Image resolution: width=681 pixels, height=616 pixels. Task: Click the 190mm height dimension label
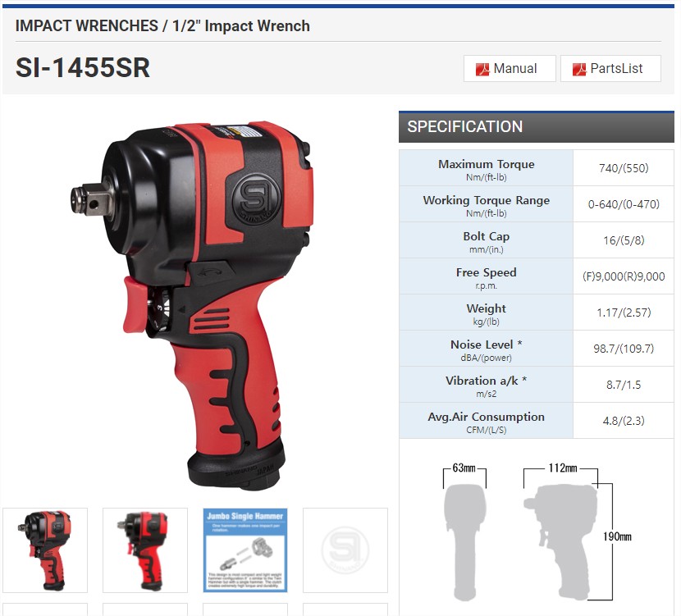[617, 536]
